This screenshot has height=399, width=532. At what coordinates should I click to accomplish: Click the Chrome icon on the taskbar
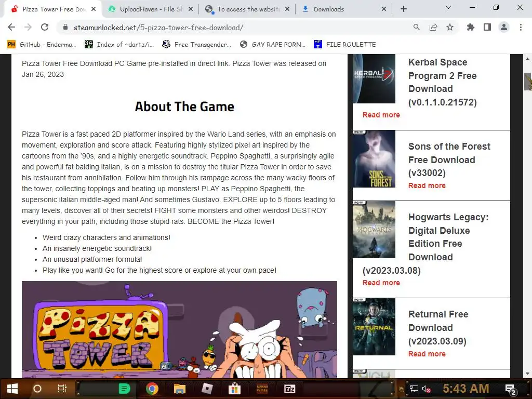coord(152,389)
